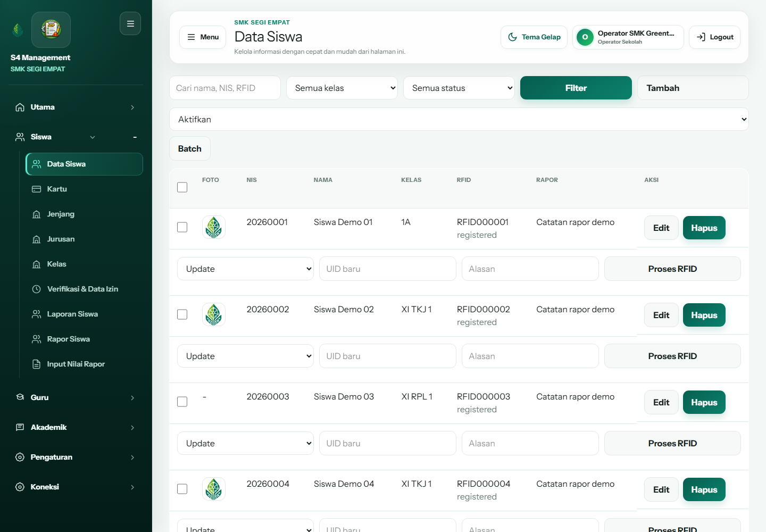Select the checkbox for Siswa Demo 03
The width and height of the screenshot is (766, 532).
pos(182,402)
